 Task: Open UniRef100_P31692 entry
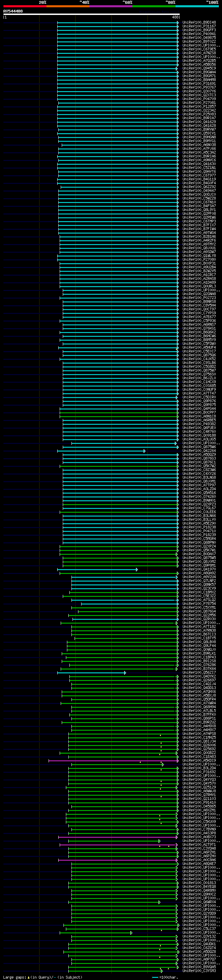199,772
